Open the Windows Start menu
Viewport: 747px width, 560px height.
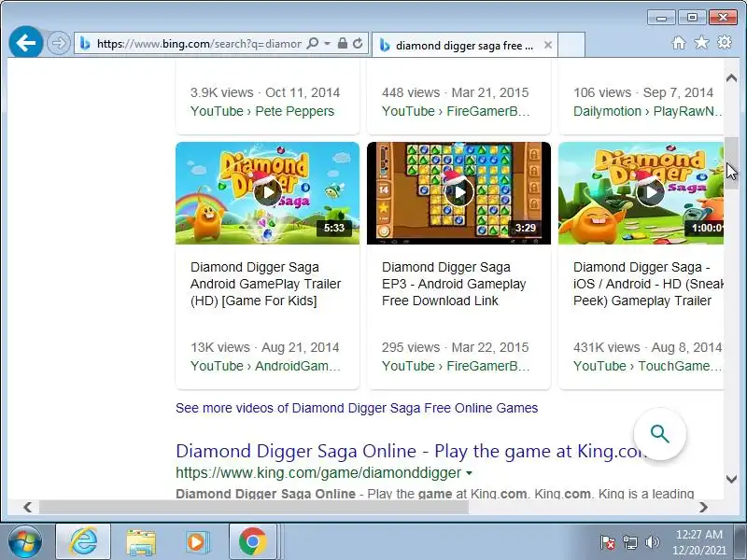[25, 541]
